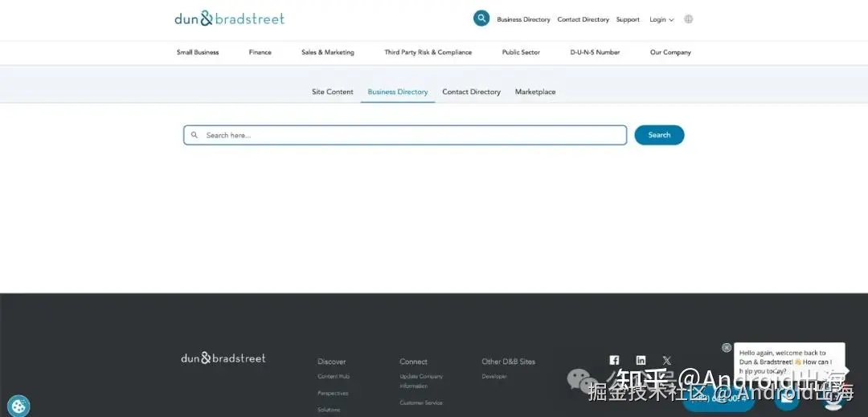Viewport: 868px width, 417px height.
Task: Open Update Company Information footer link
Action: (x=421, y=381)
